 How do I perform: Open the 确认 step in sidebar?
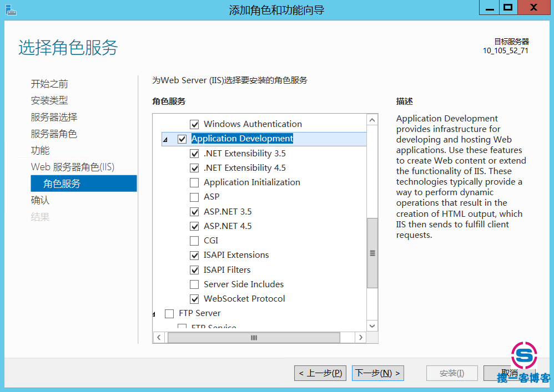point(40,200)
